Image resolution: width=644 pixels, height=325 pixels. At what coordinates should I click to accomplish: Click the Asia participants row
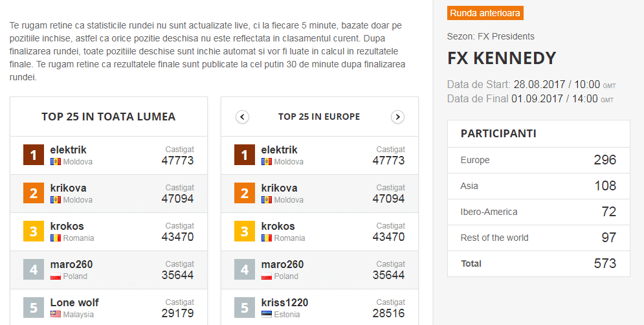(539, 186)
